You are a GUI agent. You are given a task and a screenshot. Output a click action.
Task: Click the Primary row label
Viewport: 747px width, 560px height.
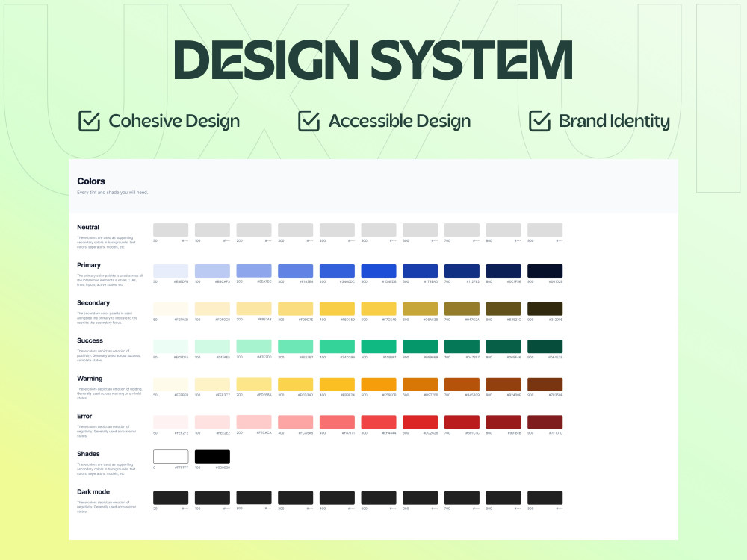pyautogui.click(x=89, y=265)
